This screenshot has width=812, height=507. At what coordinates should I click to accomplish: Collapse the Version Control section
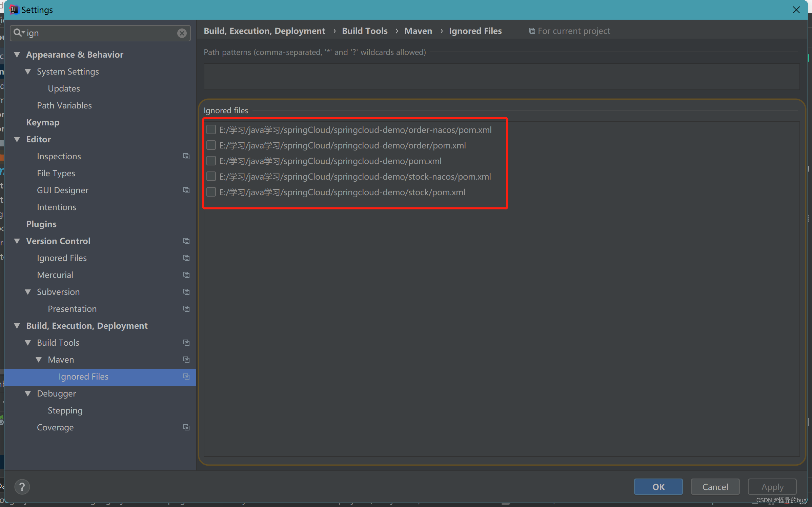[17, 241]
